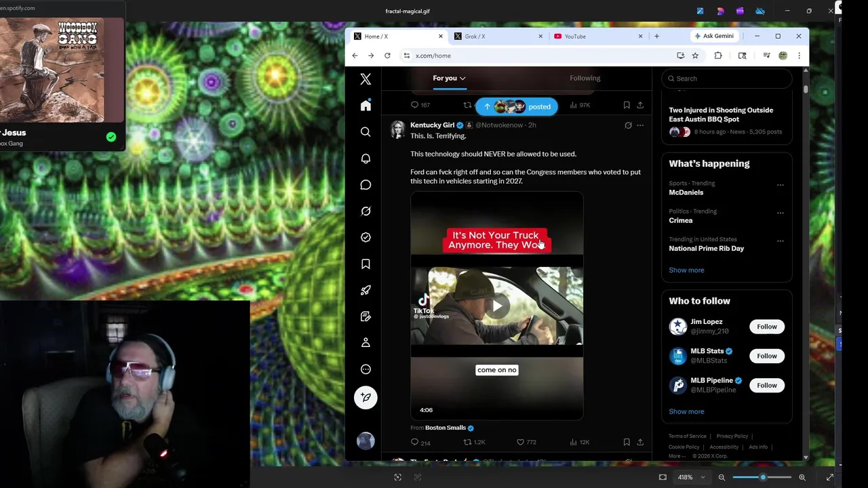
Task: Switch to For you tab
Action: (445, 78)
